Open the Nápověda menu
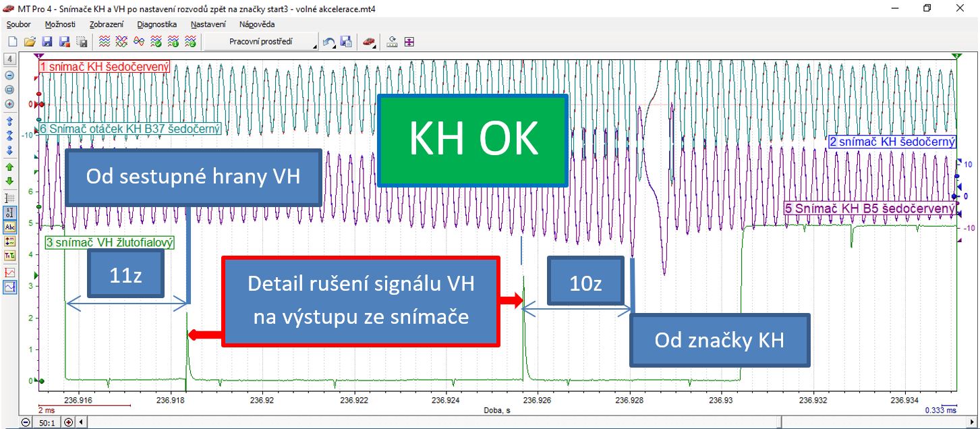Image resolution: width=980 pixels, height=429 pixels. pyautogui.click(x=257, y=24)
